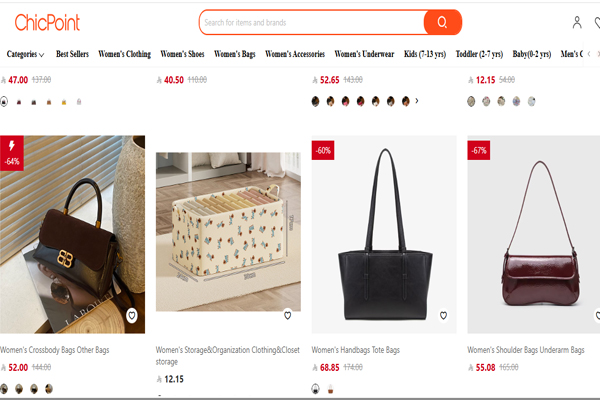Add the black tote bag to wishlist

coord(444,316)
